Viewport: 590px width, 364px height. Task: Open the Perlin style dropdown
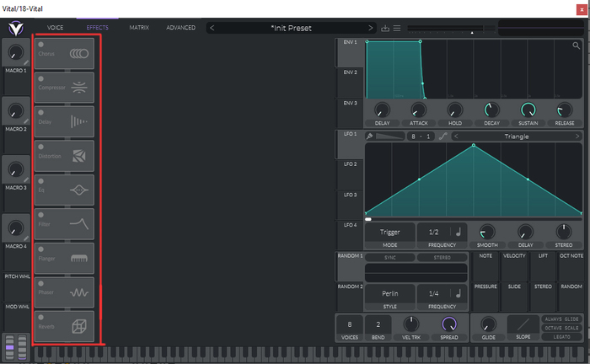[389, 293]
